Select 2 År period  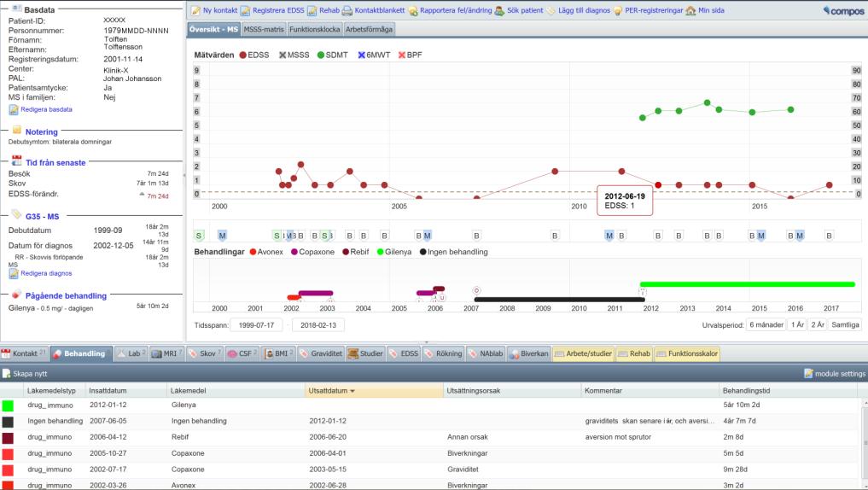click(x=817, y=325)
